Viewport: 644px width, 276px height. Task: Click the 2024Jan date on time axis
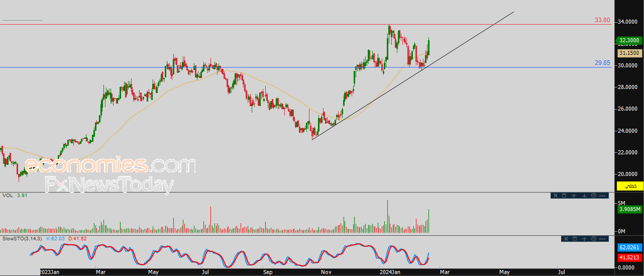[x=389, y=272]
